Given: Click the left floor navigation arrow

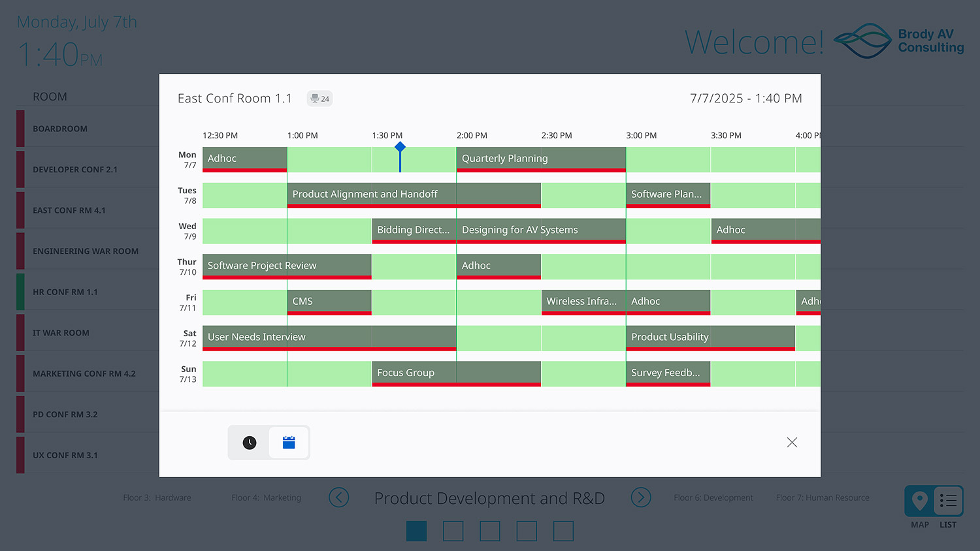Looking at the screenshot, I should [x=339, y=497].
